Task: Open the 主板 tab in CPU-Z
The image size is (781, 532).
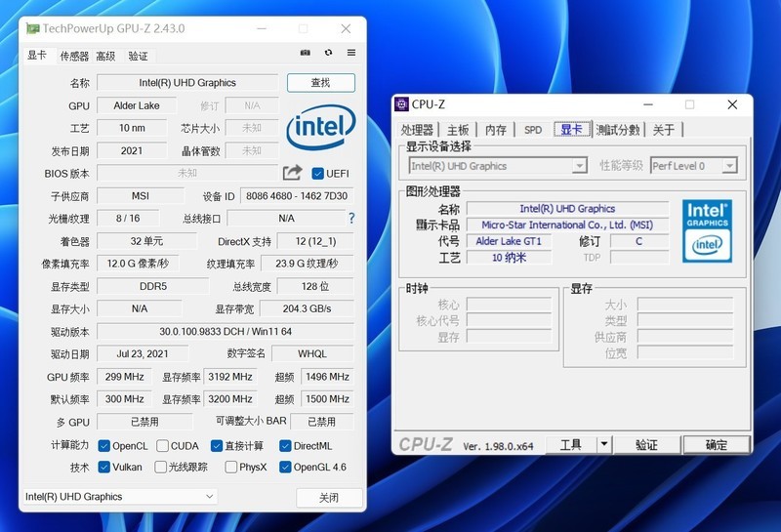Action: (458, 130)
